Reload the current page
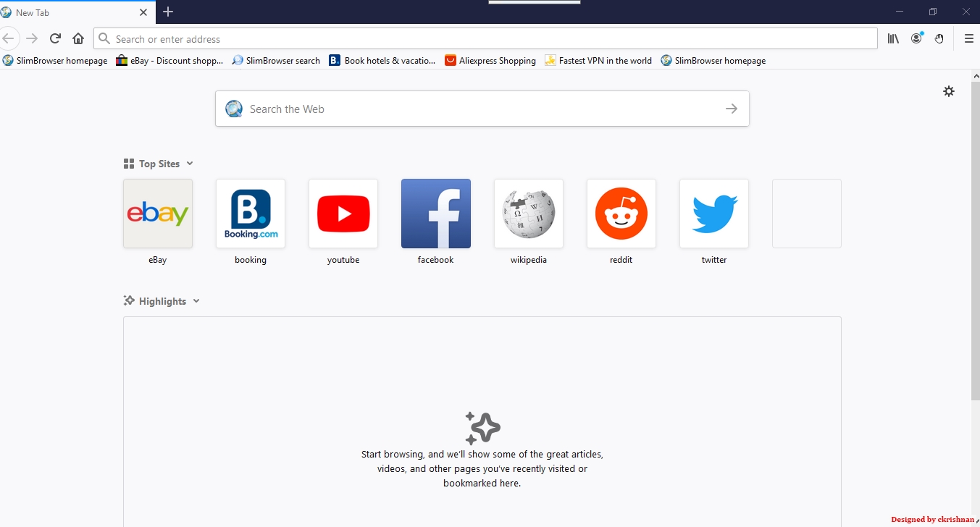This screenshot has height=527, width=980. (55, 38)
